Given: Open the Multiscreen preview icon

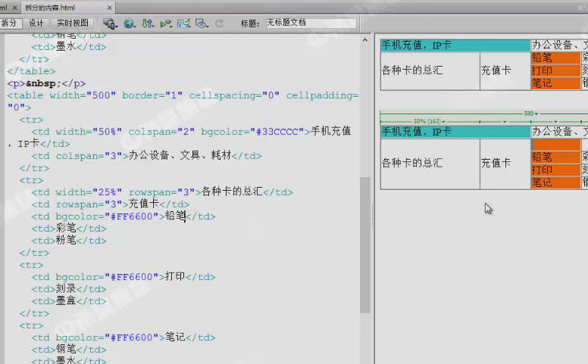Looking at the screenshot, I should click(x=110, y=23).
